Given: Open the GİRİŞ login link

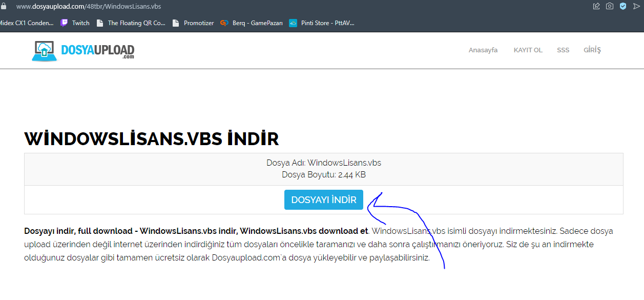Looking at the screenshot, I should pyautogui.click(x=592, y=50).
